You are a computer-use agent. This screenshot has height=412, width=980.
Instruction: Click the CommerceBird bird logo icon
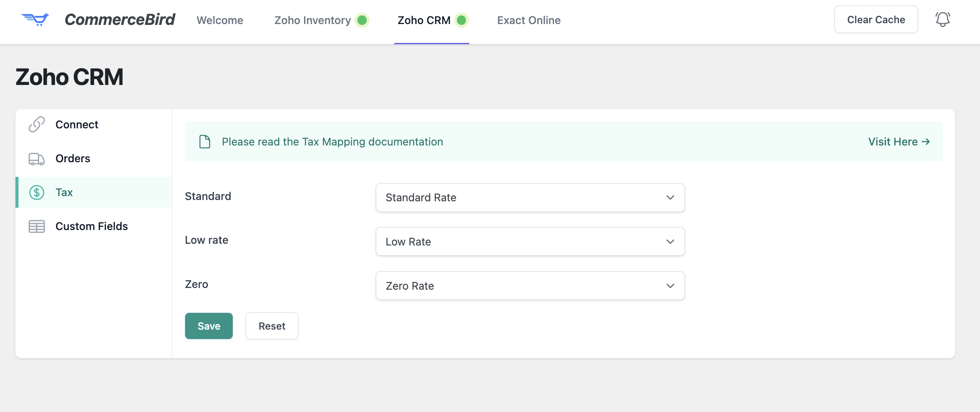(35, 19)
